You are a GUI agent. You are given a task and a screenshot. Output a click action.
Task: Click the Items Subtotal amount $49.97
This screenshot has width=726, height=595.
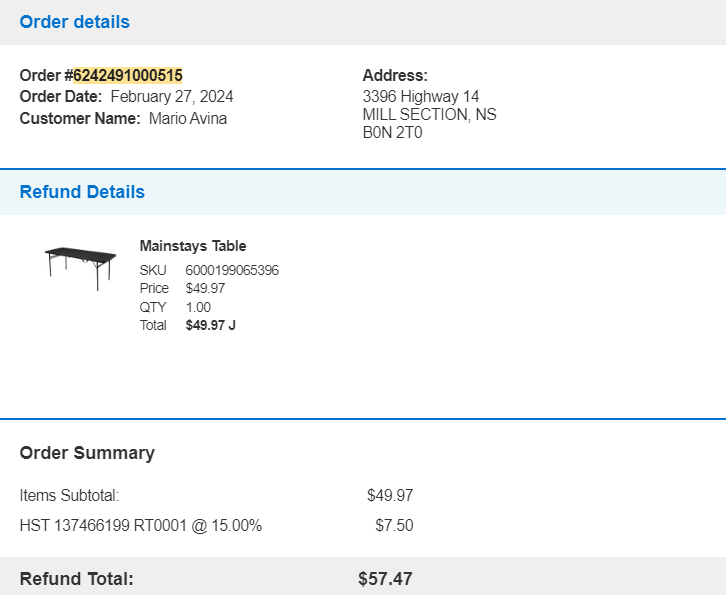click(390, 495)
